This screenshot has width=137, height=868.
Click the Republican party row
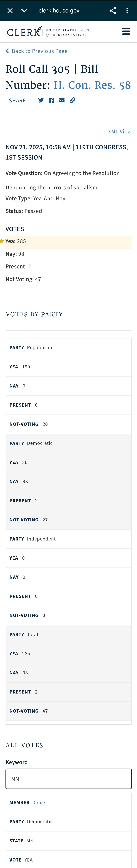(x=68, y=347)
